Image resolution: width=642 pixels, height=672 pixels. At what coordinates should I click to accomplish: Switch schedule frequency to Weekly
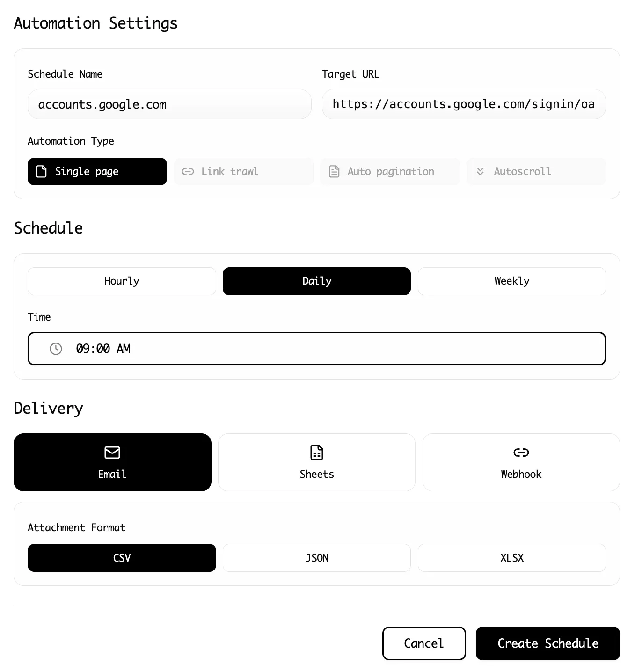[x=512, y=281]
